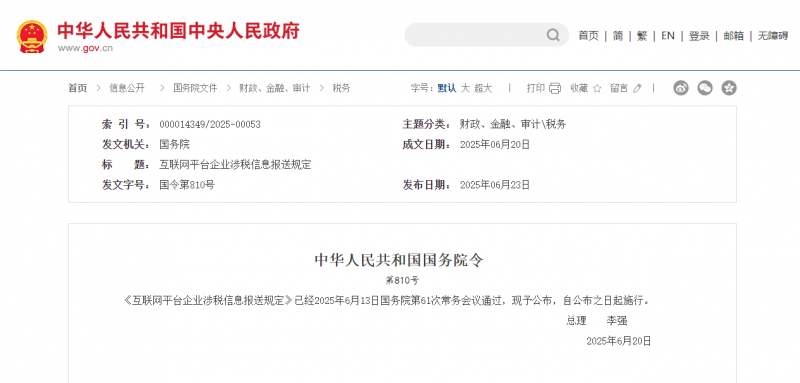The height and width of the screenshot is (383, 800).
Task: Click heading 中华人民共和国国务院令
Action: [398, 261]
